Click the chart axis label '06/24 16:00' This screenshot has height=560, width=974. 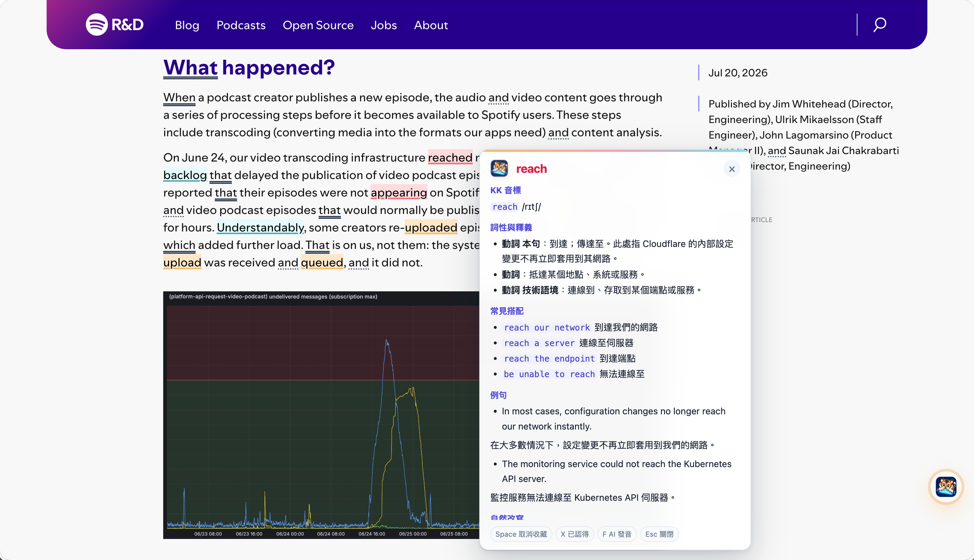point(372,534)
